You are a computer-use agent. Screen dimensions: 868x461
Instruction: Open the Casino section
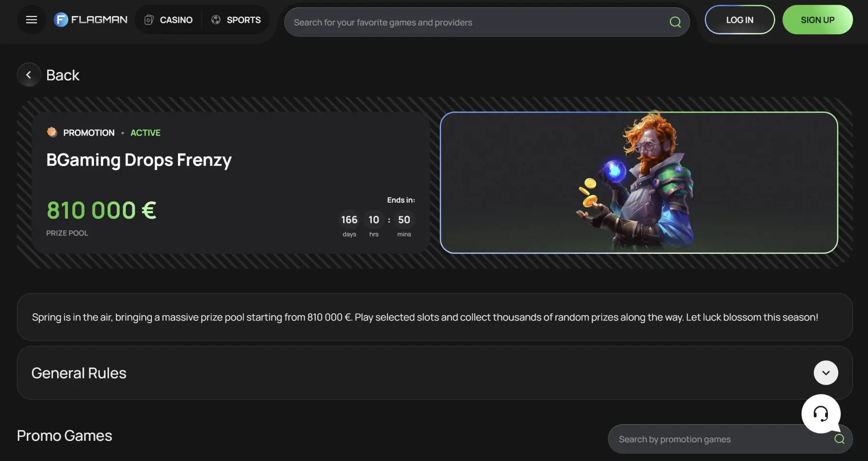[x=169, y=20]
